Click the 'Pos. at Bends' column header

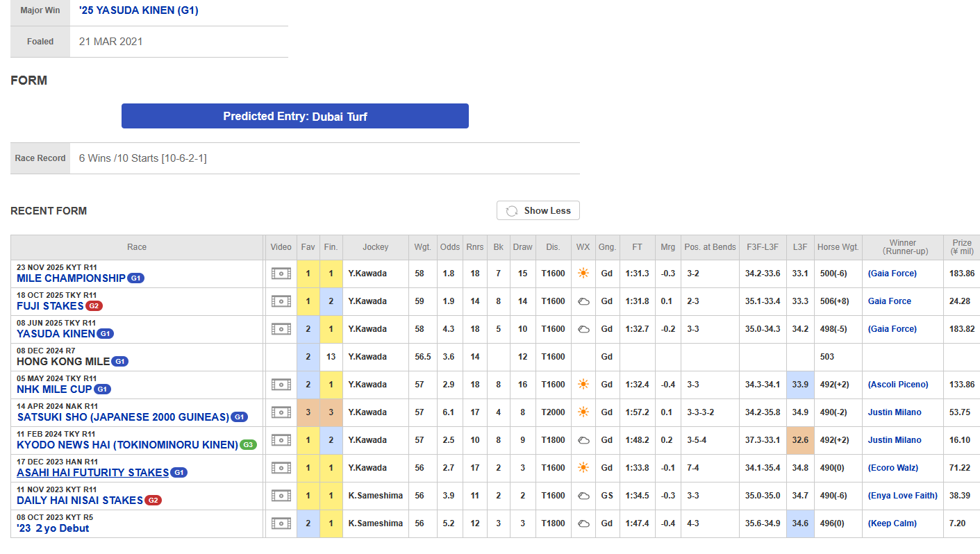pyautogui.click(x=710, y=247)
